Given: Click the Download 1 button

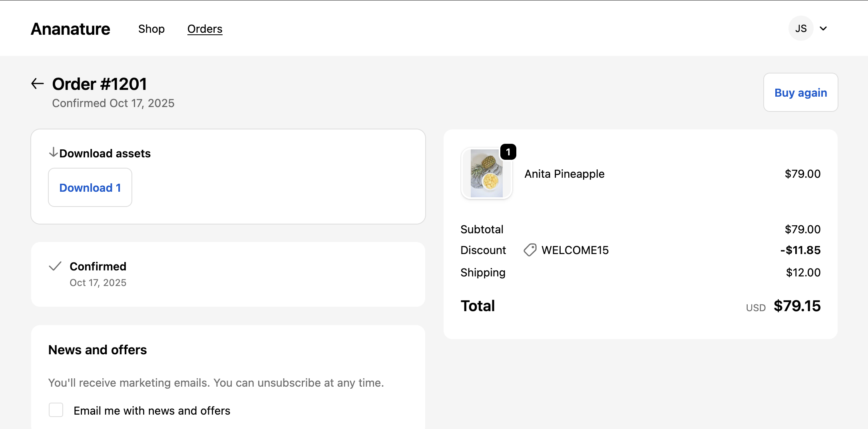Looking at the screenshot, I should coord(90,187).
